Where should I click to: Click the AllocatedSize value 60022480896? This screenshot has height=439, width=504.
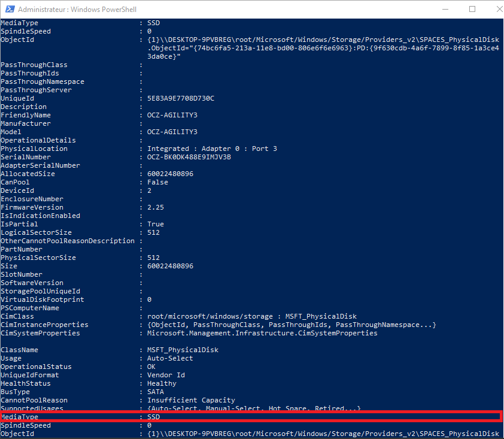point(171,174)
